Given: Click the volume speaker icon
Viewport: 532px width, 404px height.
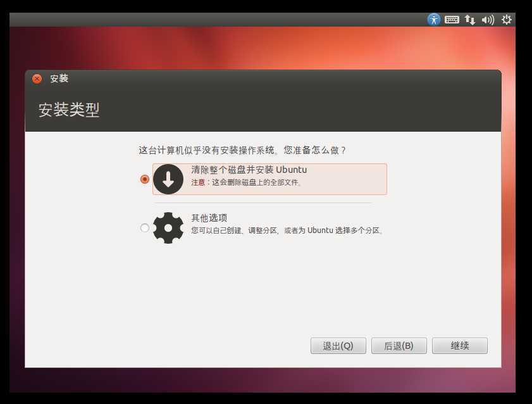Looking at the screenshot, I should [487, 19].
